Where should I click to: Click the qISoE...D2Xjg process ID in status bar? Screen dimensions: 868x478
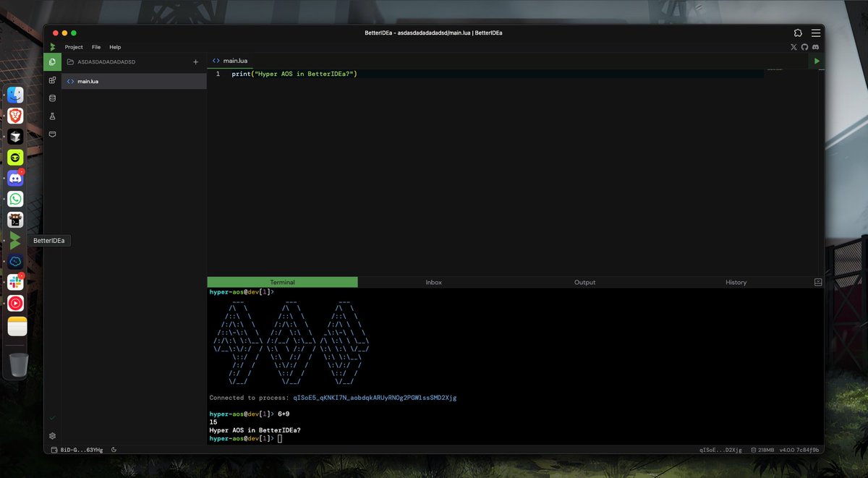pos(720,450)
